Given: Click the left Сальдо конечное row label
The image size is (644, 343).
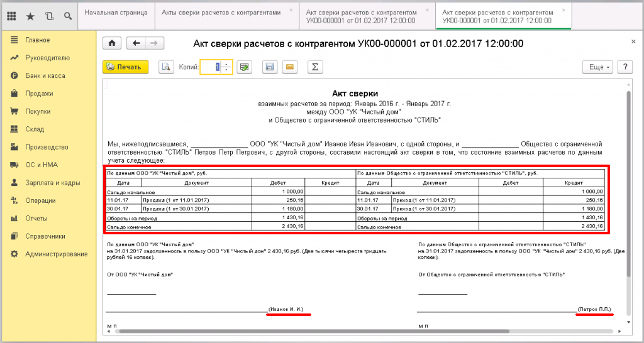Looking at the screenshot, I should [130, 227].
